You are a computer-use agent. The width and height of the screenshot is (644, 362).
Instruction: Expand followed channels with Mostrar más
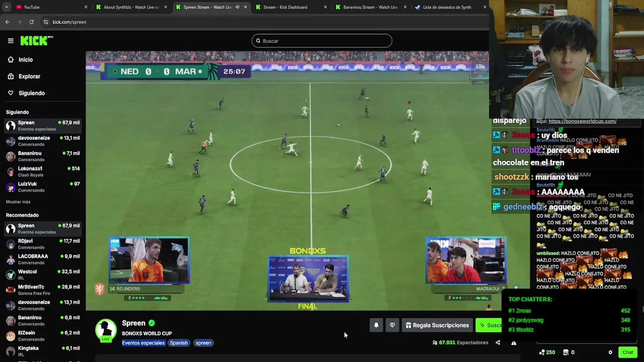pos(18,202)
